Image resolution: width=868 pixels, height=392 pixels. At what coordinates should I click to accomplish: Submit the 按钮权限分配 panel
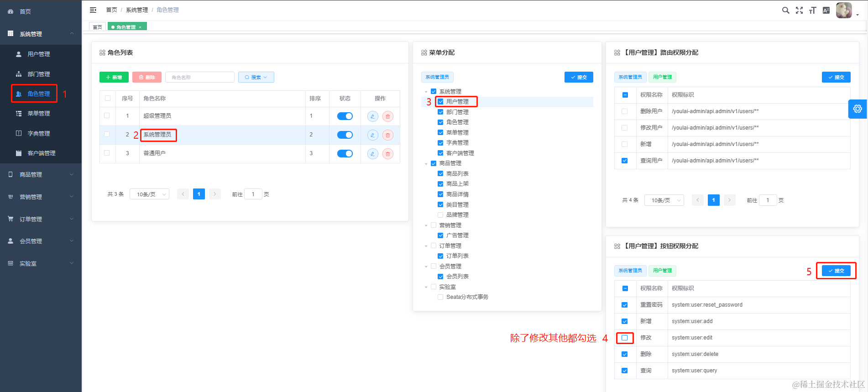click(x=836, y=271)
